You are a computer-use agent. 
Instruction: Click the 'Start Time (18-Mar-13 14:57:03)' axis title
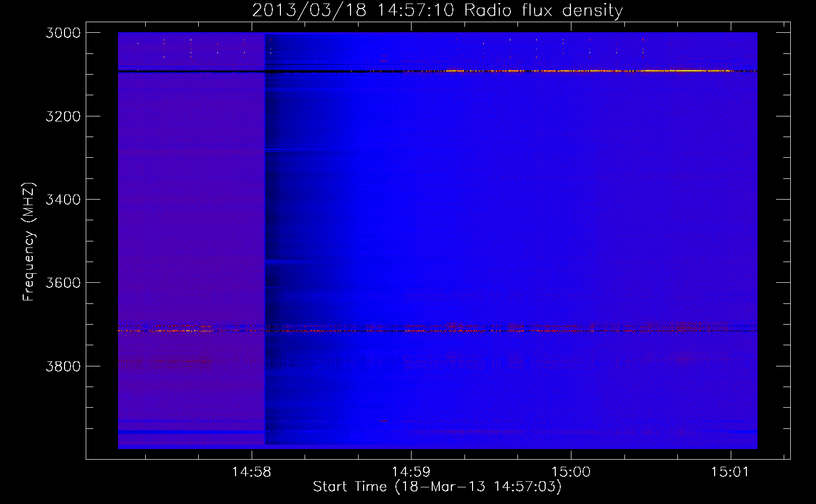tap(437, 487)
